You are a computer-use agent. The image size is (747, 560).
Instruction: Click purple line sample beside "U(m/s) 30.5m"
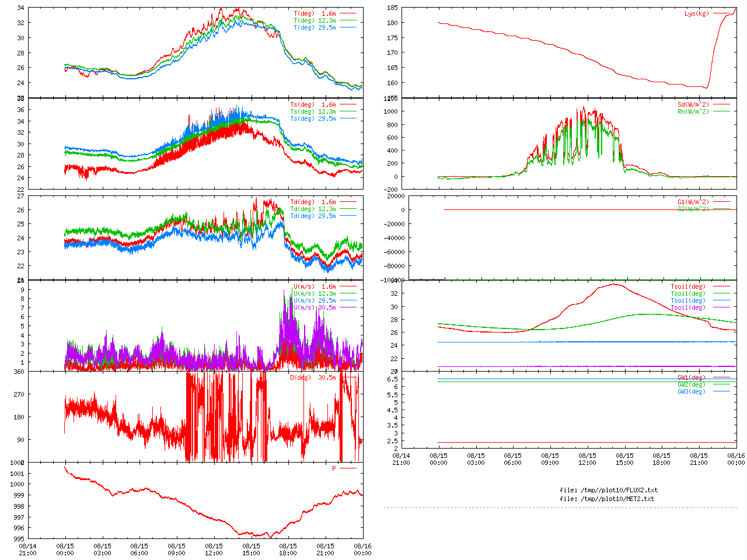coord(348,307)
